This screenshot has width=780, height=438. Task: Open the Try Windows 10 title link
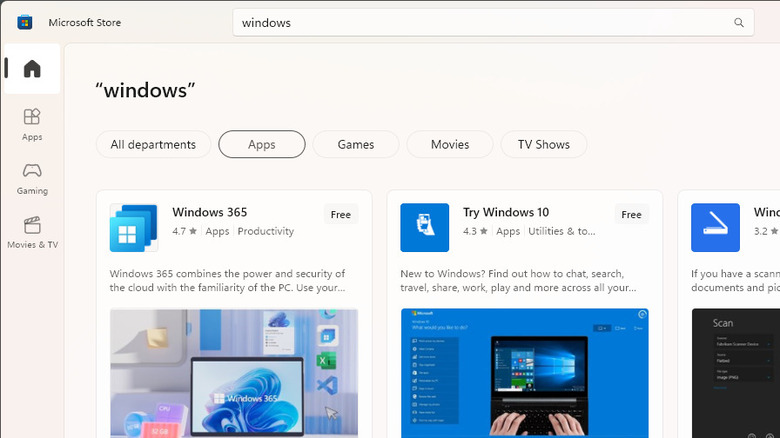pos(506,212)
